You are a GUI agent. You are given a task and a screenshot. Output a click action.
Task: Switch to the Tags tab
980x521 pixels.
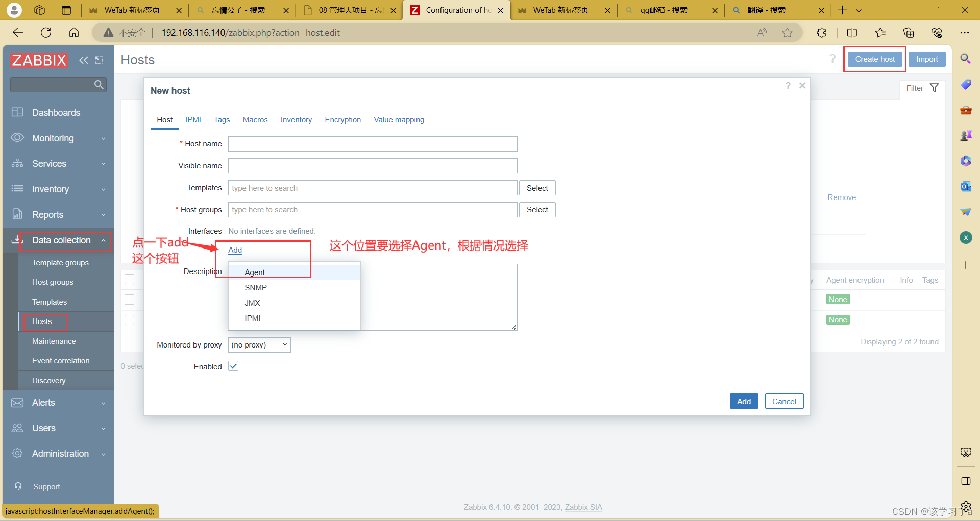(x=222, y=120)
